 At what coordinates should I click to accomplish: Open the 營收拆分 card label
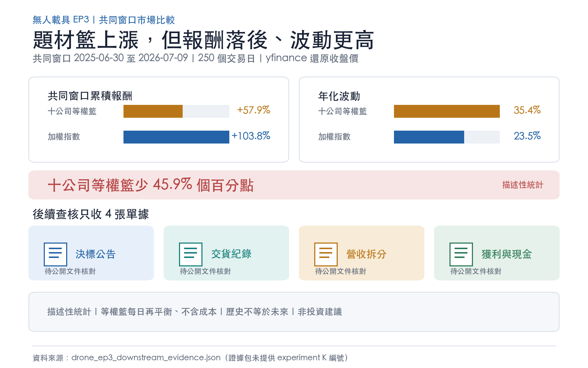tap(366, 254)
